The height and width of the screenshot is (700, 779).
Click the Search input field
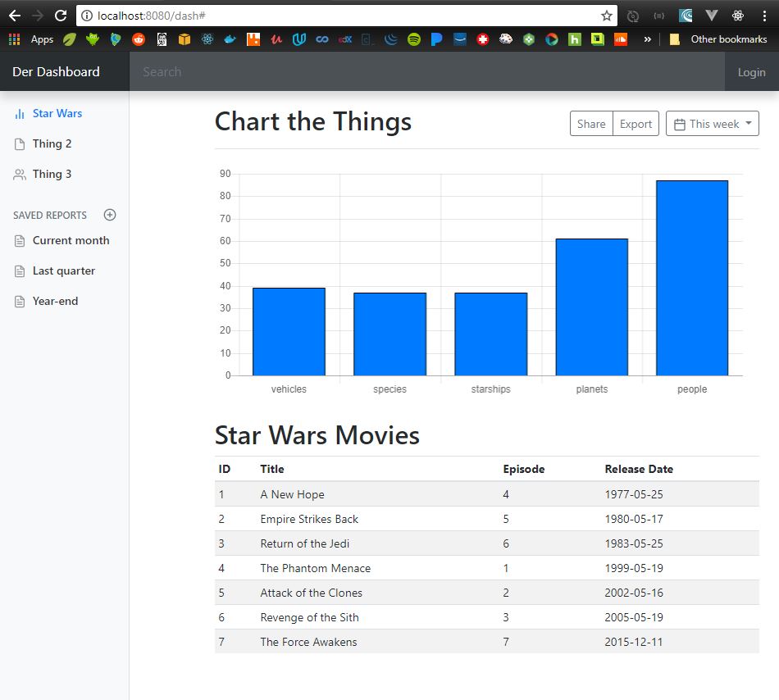426,72
